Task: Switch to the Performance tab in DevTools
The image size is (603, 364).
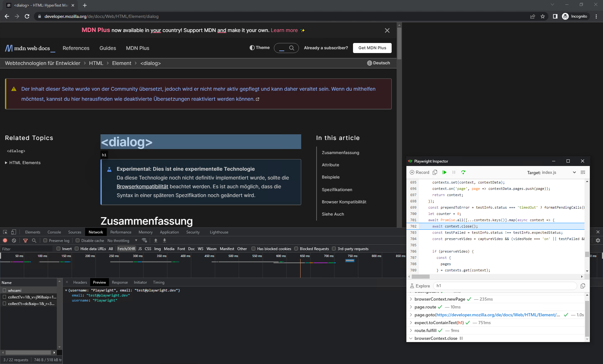Action: tap(121, 232)
